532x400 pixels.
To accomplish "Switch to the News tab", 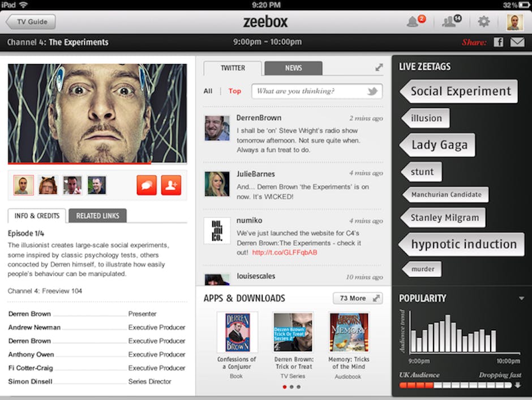I will pos(294,68).
